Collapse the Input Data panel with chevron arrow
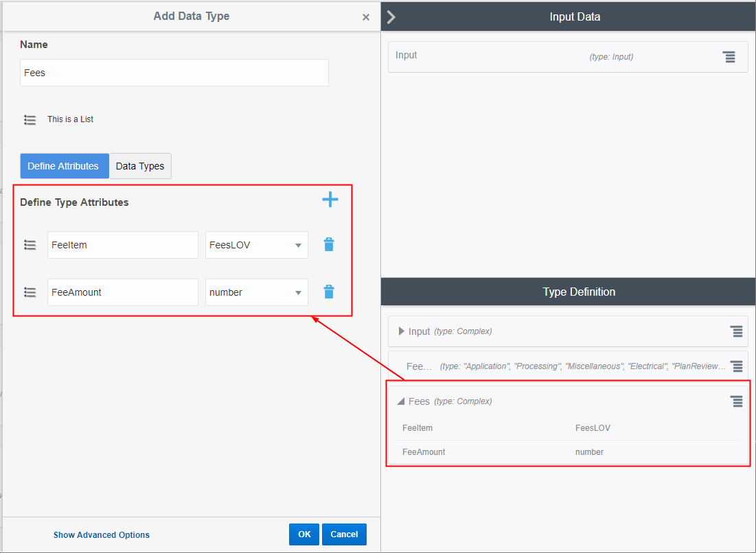The image size is (756, 553). 391,16
